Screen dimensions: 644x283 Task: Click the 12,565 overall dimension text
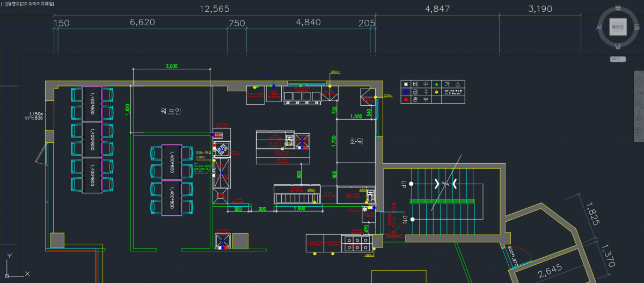[x=215, y=9]
